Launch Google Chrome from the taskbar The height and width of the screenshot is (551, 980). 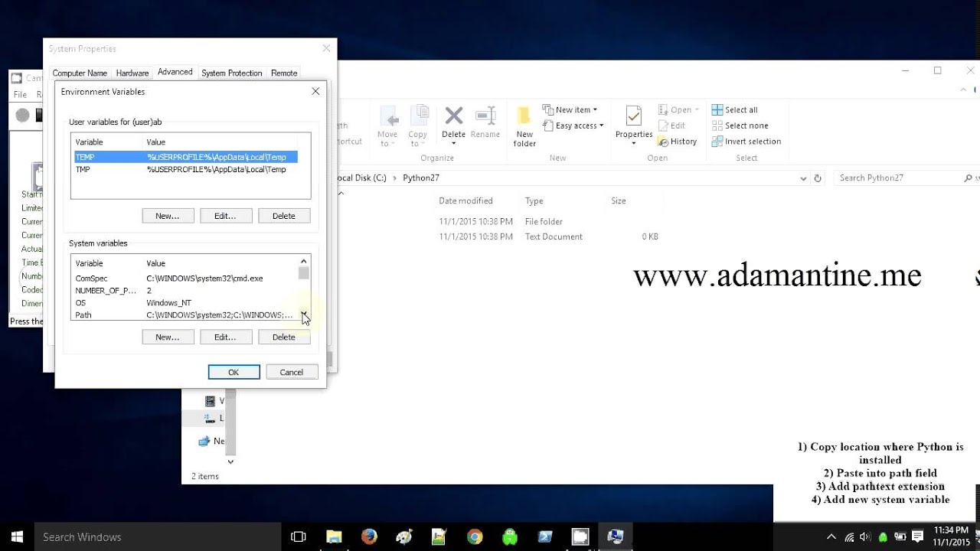(x=475, y=536)
